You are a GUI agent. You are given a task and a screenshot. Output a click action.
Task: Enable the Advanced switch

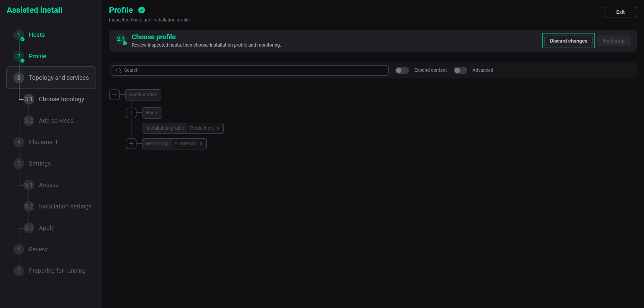[460, 70]
